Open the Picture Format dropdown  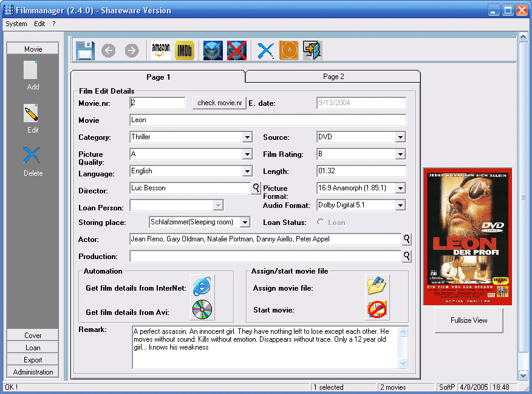[x=400, y=188]
